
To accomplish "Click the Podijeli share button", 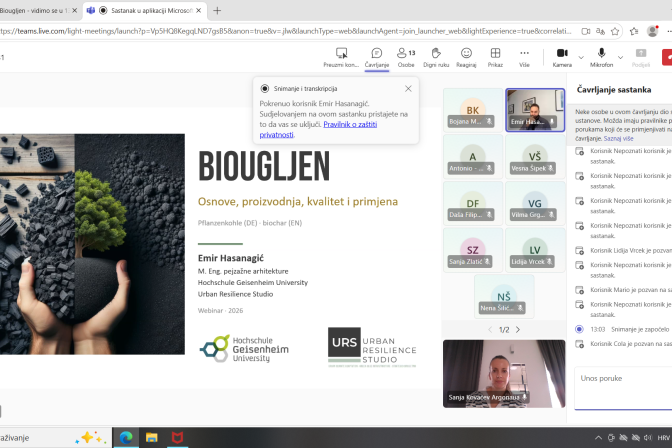I will point(641,57).
